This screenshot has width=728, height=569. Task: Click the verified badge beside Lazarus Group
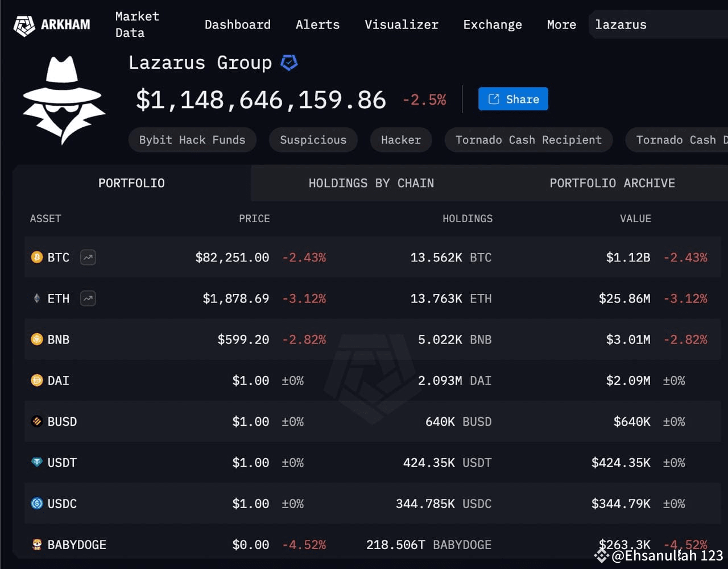(x=289, y=63)
